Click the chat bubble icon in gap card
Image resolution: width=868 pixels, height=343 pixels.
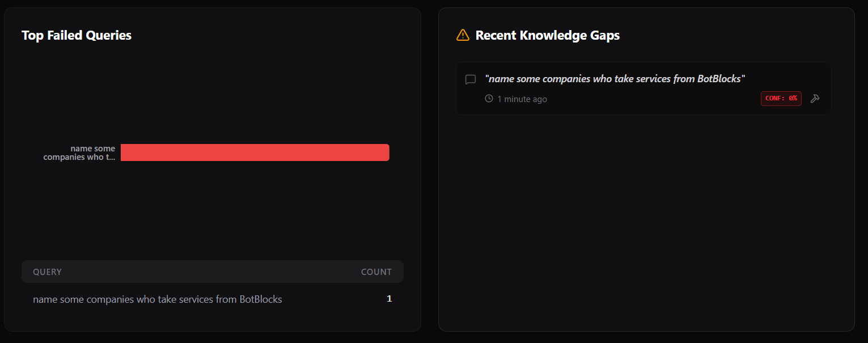pyautogui.click(x=470, y=79)
